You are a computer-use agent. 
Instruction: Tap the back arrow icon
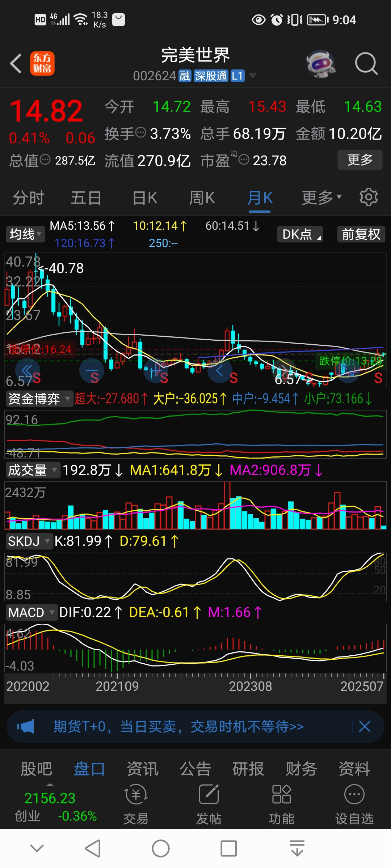pyautogui.click(x=16, y=64)
